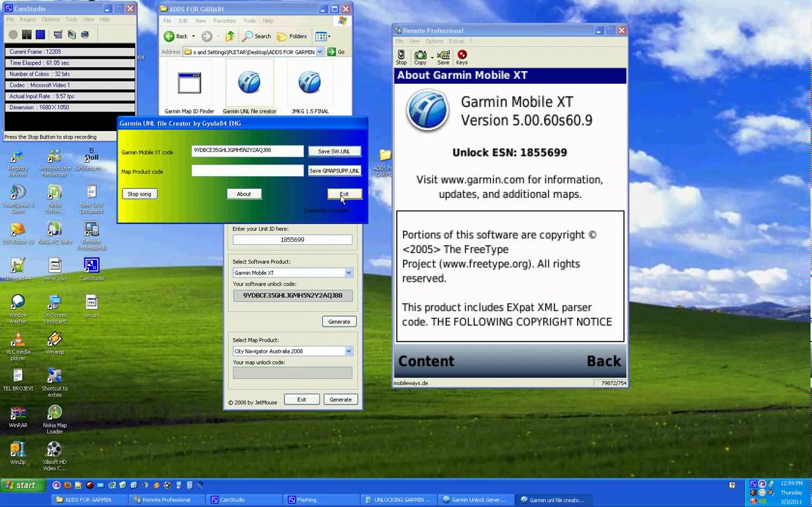Open CamStudio Region menu
812x507 pixels.
(27, 19)
